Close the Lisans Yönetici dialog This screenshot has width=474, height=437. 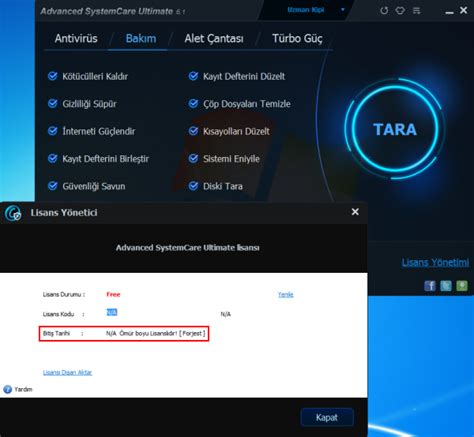pyautogui.click(x=355, y=212)
